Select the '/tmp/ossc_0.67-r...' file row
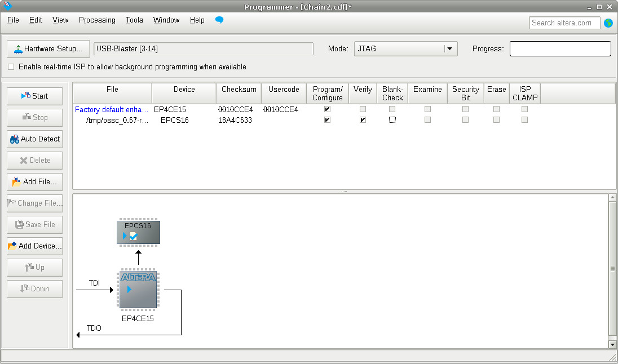Image resolution: width=618 pixels, height=364 pixels. [117, 120]
